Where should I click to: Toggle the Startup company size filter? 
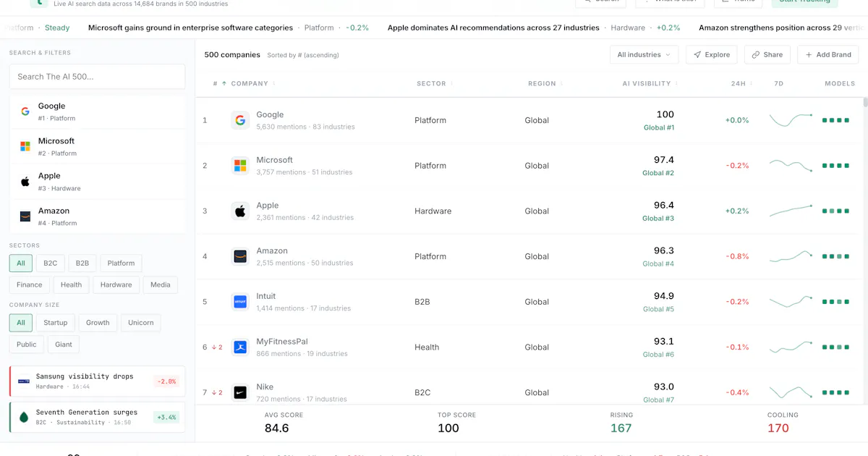(x=55, y=323)
